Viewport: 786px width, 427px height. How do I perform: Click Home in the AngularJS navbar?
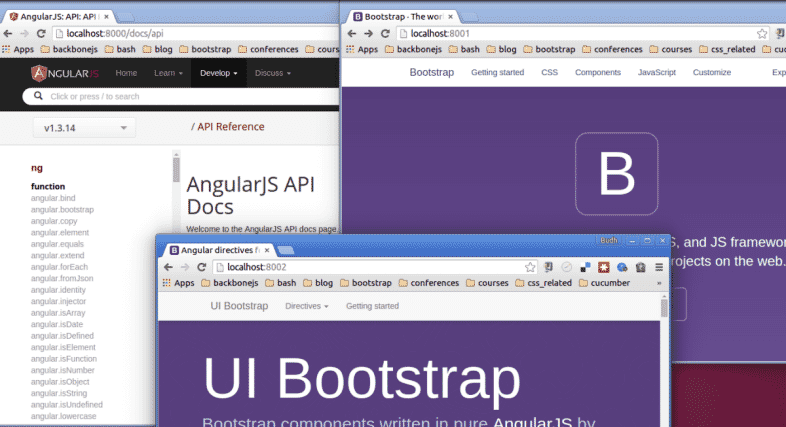pos(126,73)
